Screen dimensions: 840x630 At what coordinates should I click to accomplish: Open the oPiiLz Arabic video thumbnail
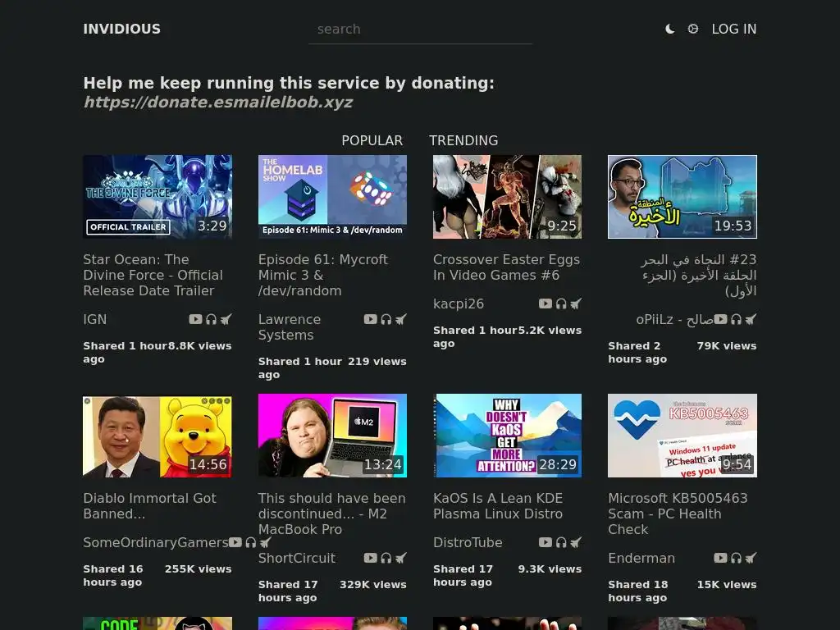click(682, 197)
